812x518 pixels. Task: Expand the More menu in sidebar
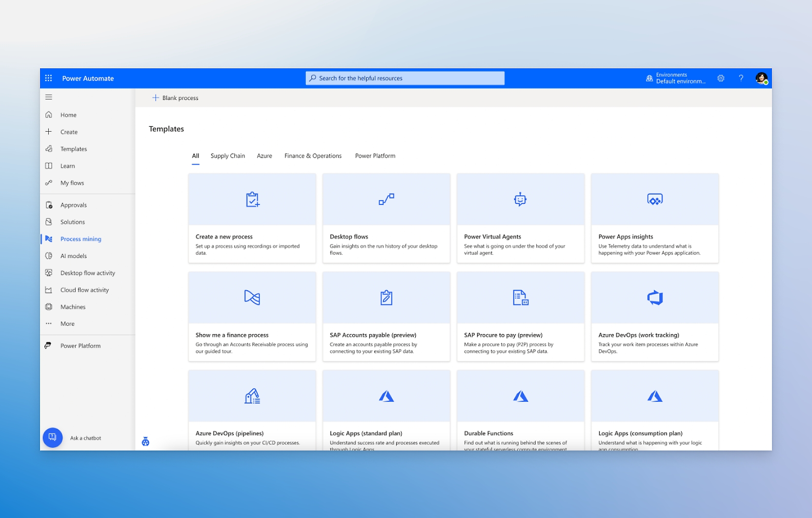point(67,324)
